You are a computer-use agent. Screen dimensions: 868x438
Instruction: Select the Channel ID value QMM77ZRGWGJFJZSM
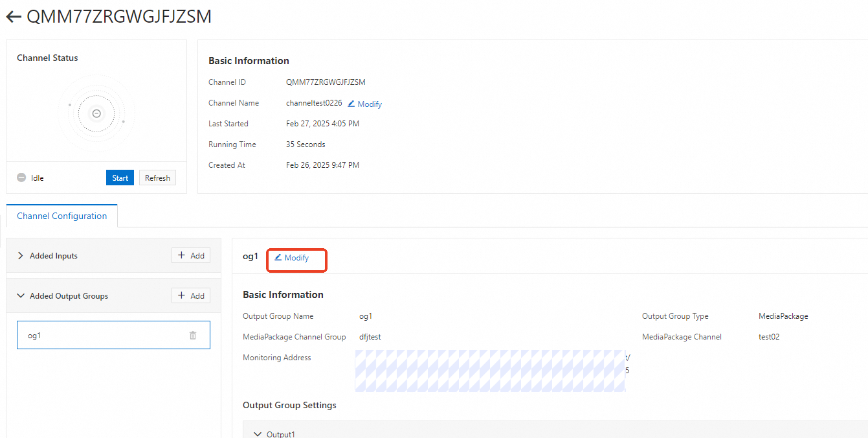326,82
